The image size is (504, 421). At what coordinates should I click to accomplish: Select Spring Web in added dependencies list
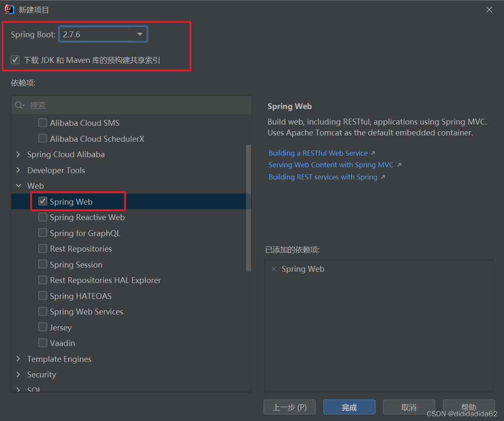coord(303,269)
